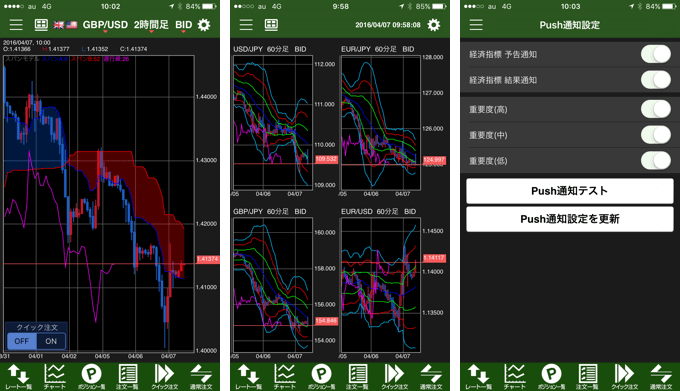Open ポジション一覧 tab on four-chart screen
The width and height of the screenshot is (680, 391).
coord(321,377)
